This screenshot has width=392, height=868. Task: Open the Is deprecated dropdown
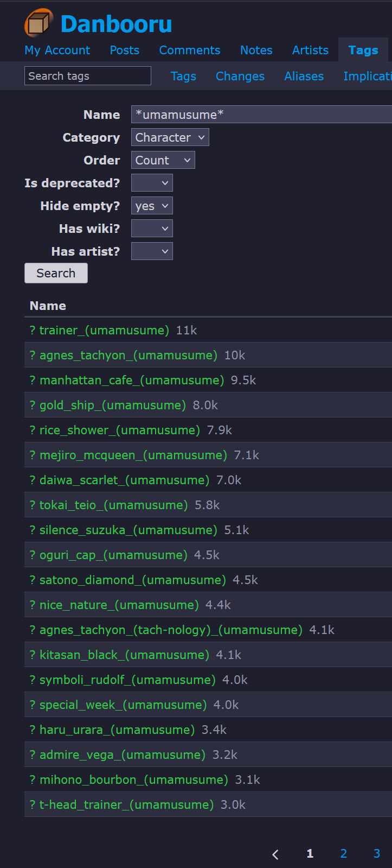pos(152,183)
